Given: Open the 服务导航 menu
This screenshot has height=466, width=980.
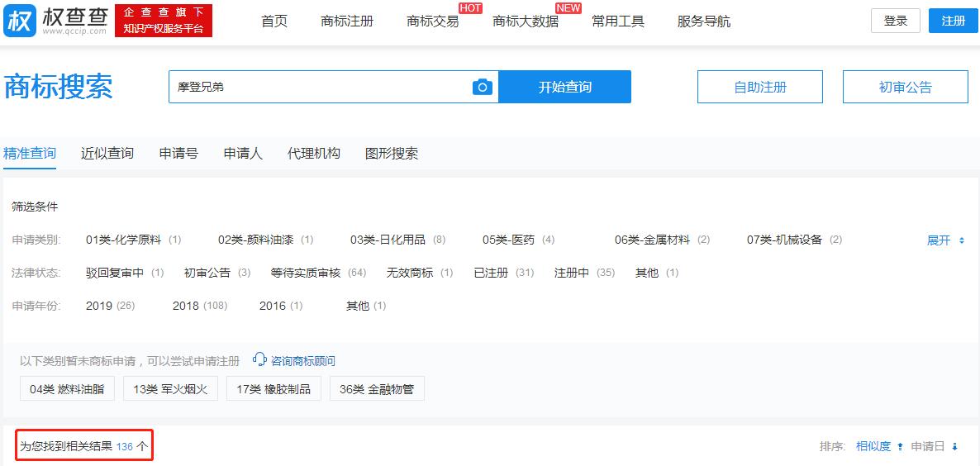Looking at the screenshot, I should point(703,21).
